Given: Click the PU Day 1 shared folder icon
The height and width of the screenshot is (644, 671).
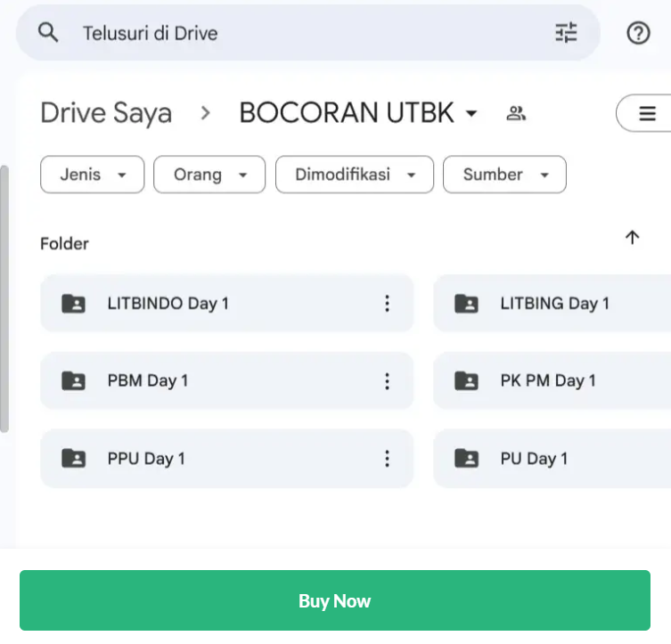Looking at the screenshot, I should pos(466,459).
